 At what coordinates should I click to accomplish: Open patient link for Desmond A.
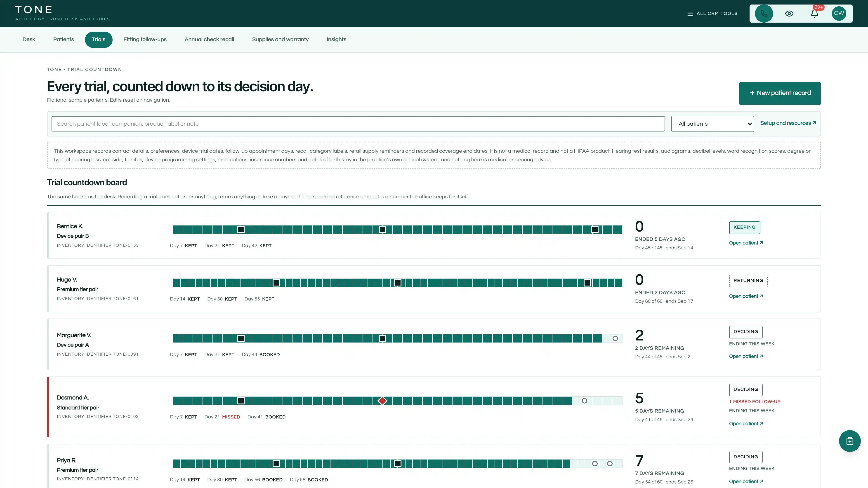[x=746, y=423]
